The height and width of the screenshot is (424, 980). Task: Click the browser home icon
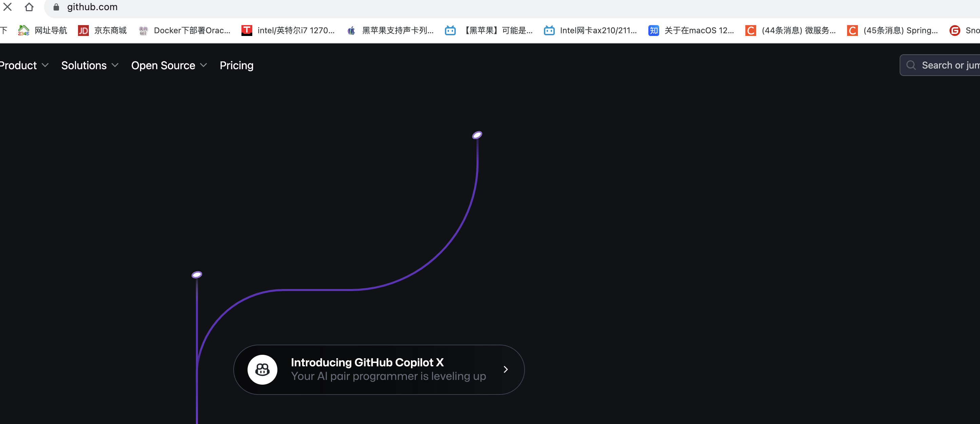point(29,7)
